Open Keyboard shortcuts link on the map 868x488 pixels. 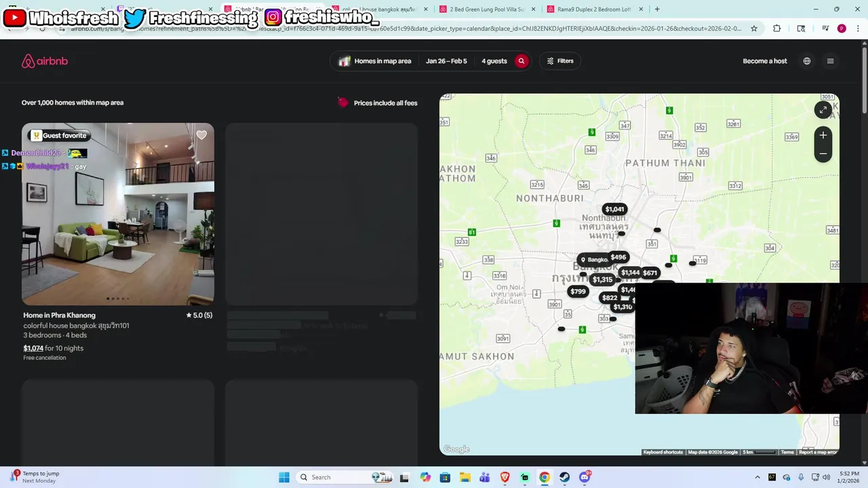(x=663, y=452)
